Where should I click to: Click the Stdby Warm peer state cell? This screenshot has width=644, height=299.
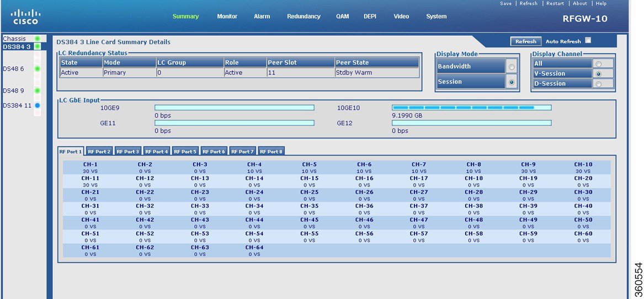pos(376,73)
